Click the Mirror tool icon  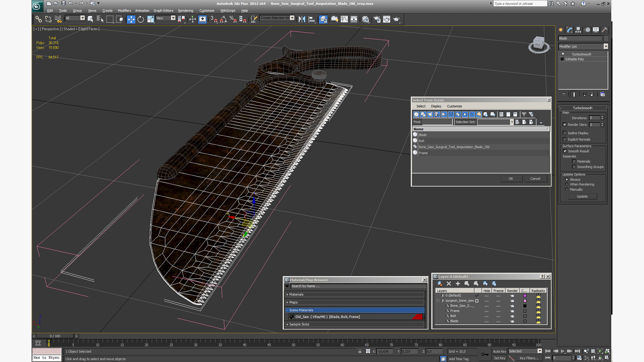point(302,19)
